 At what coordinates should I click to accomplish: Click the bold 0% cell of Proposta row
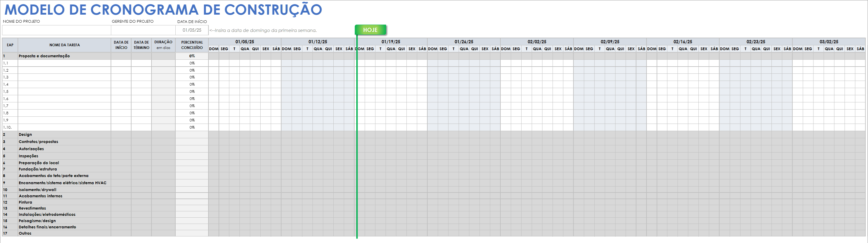point(192,56)
